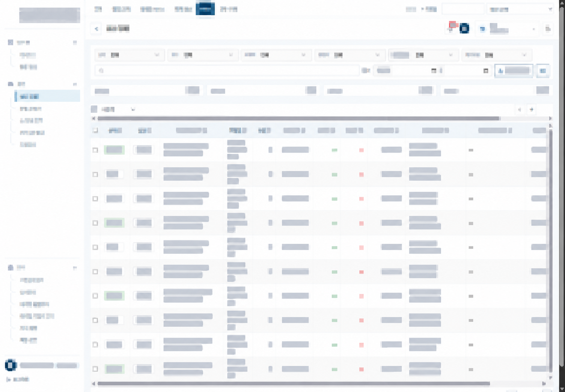
Task: Click the left arrow of the upper horizontal scrollbar
Action: pyautogui.click(x=93, y=119)
